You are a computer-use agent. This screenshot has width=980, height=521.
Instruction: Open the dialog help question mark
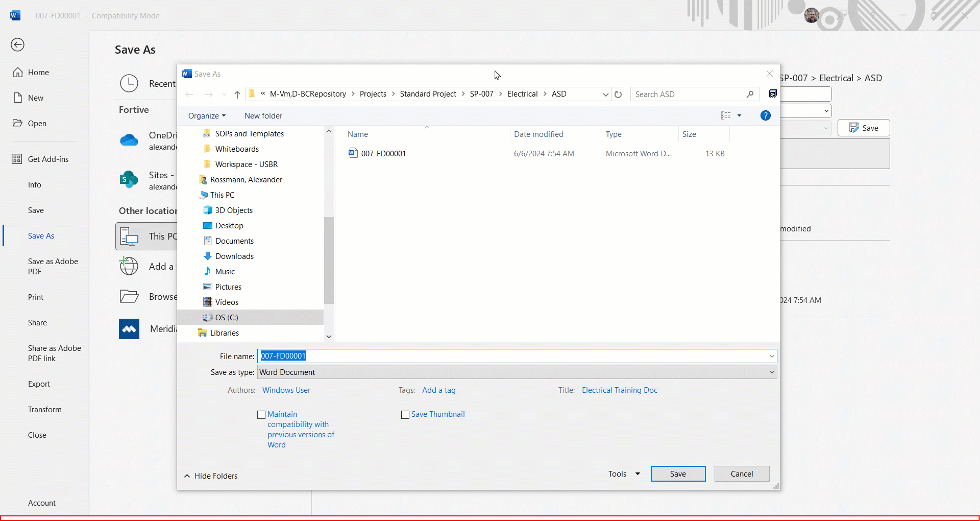click(x=766, y=115)
